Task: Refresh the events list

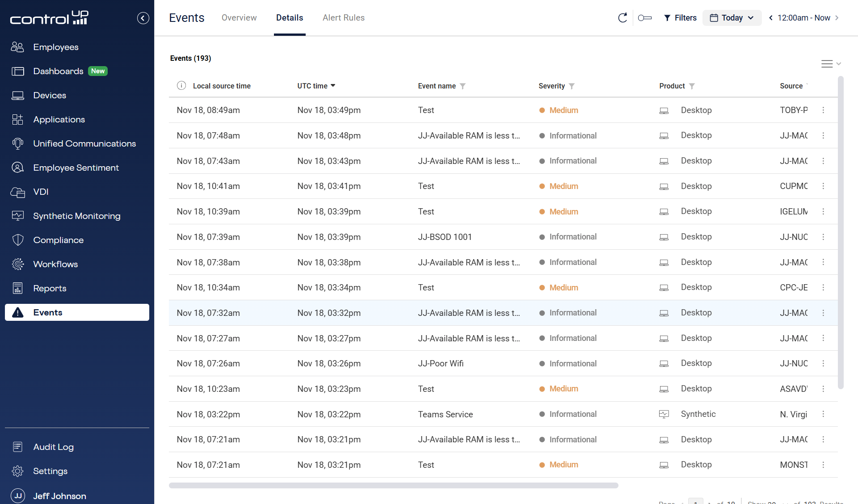Action: [622, 18]
